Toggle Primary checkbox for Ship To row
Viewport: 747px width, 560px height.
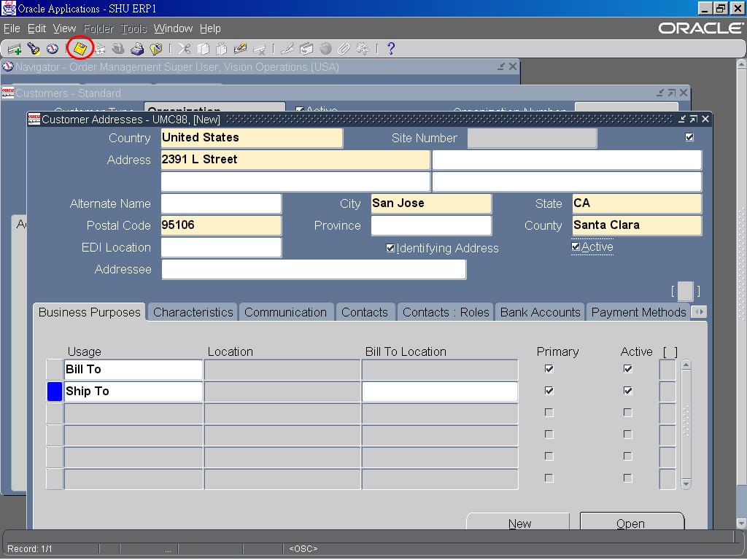[549, 391]
